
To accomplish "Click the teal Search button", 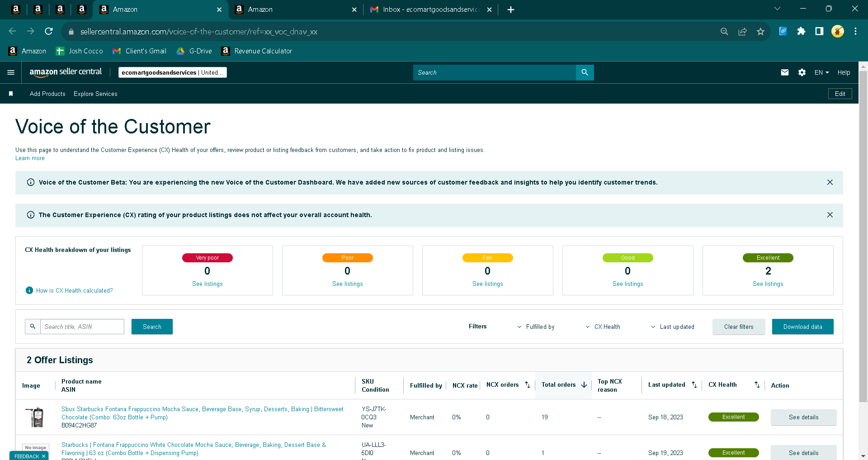I will point(152,327).
